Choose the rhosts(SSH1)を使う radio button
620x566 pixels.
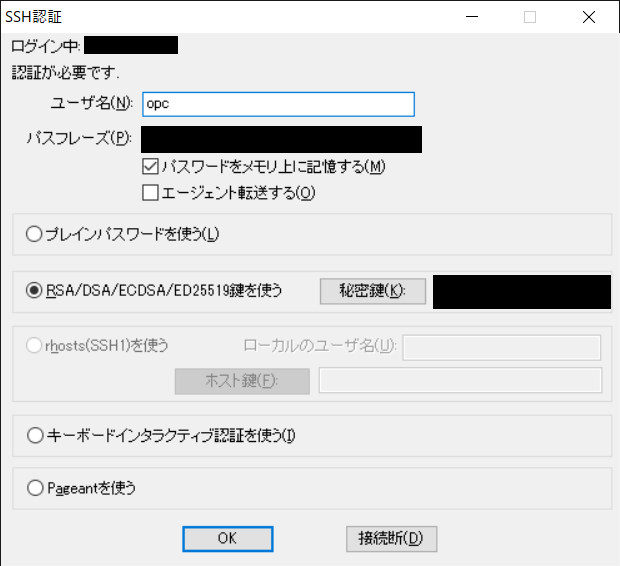pyautogui.click(x=35, y=346)
